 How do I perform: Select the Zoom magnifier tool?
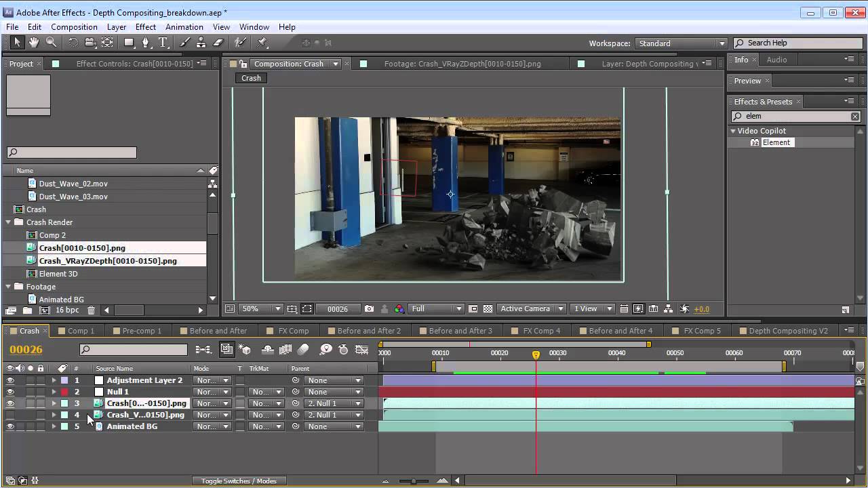[51, 43]
